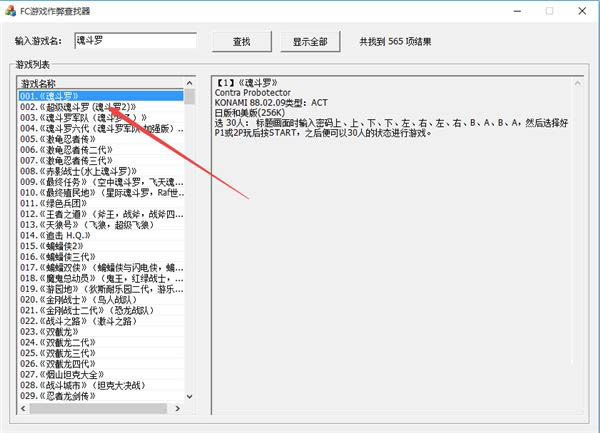Click the 显示全部 button
This screenshot has width=600, height=433.
(x=310, y=42)
